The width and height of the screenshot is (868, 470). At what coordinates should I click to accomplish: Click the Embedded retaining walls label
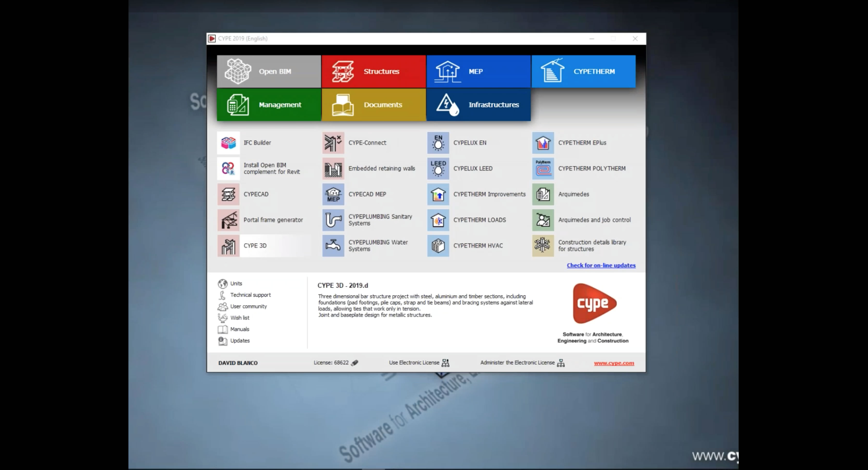pyautogui.click(x=382, y=168)
